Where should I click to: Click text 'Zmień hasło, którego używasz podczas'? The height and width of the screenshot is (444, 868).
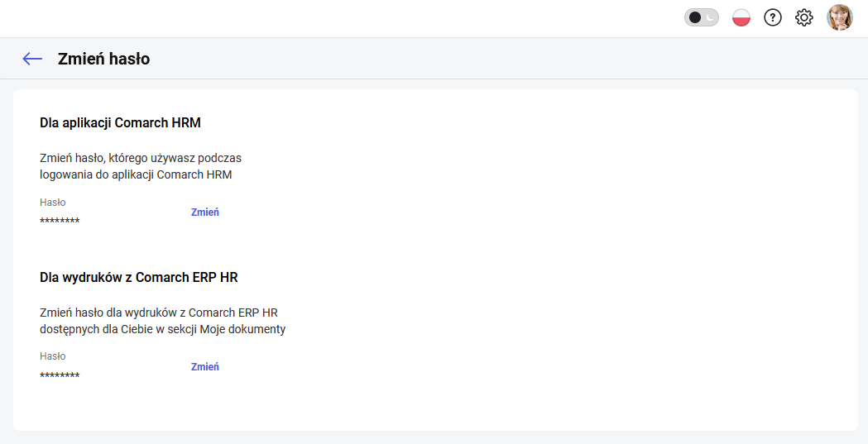pos(141,158)
